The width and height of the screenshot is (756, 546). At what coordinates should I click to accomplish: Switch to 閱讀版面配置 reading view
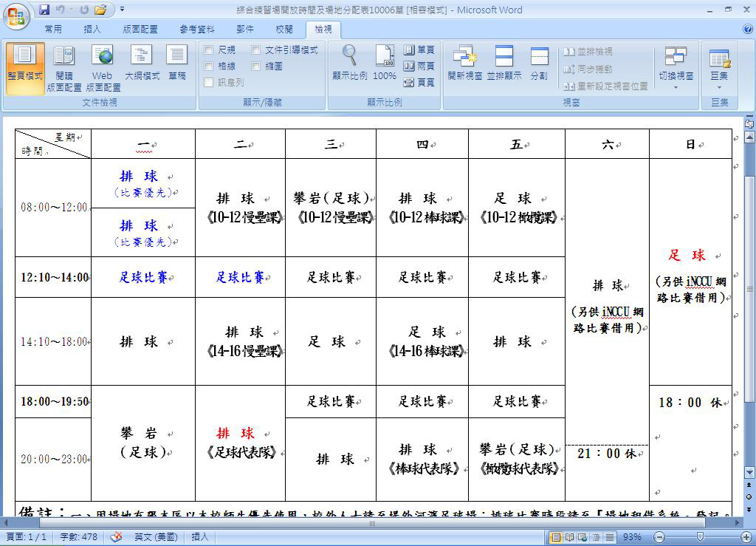point(64,68)
